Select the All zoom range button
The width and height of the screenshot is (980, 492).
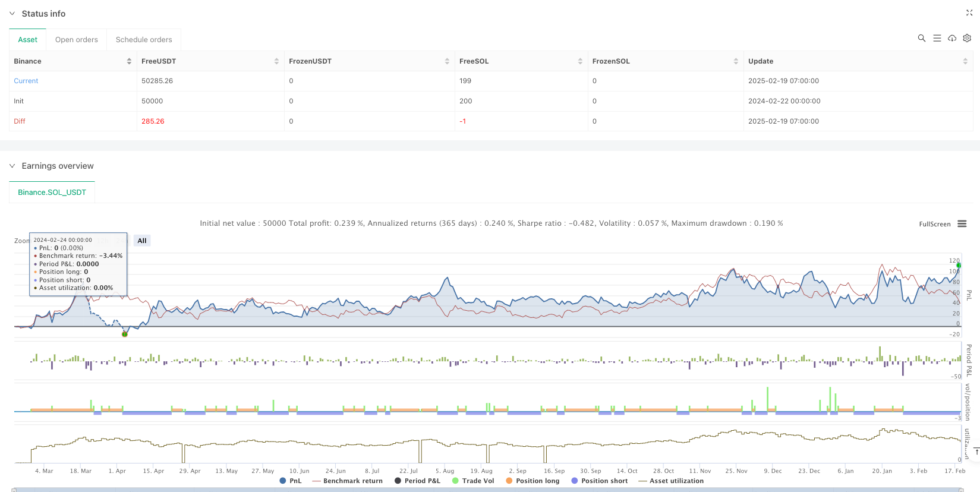(142, 241)
